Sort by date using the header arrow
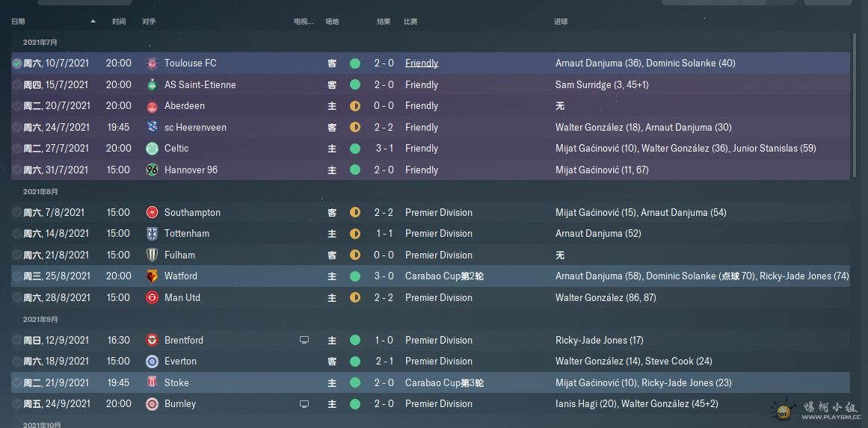868x428 pixels. [x=93, y=22]
